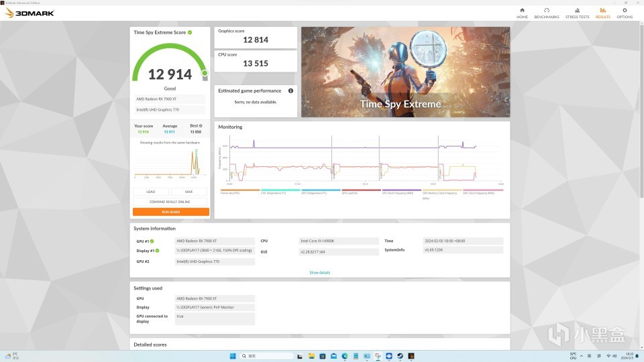Click the Monitoring line chart
This screenshot has width=644, height=362.
tap(366, 160)
